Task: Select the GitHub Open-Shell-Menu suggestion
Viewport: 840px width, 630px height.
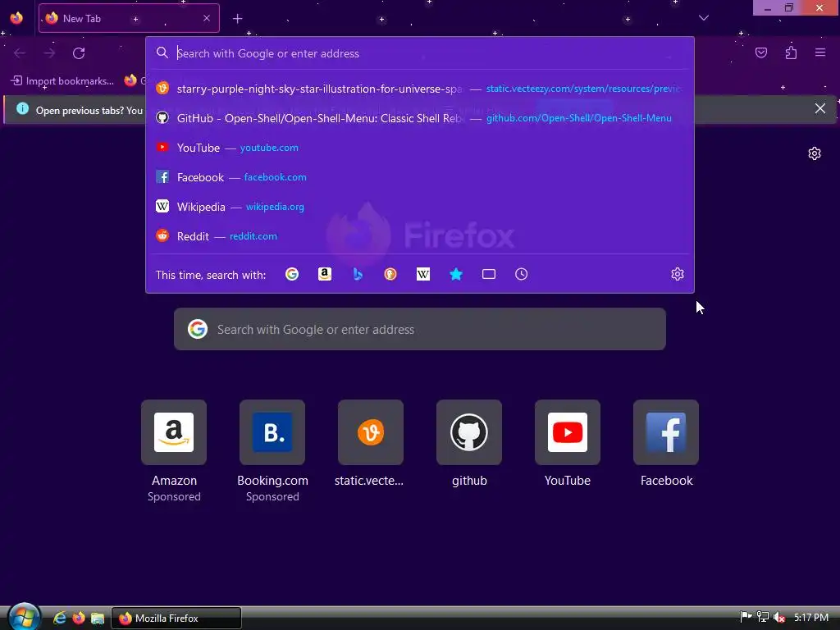Action: point(419,118)
